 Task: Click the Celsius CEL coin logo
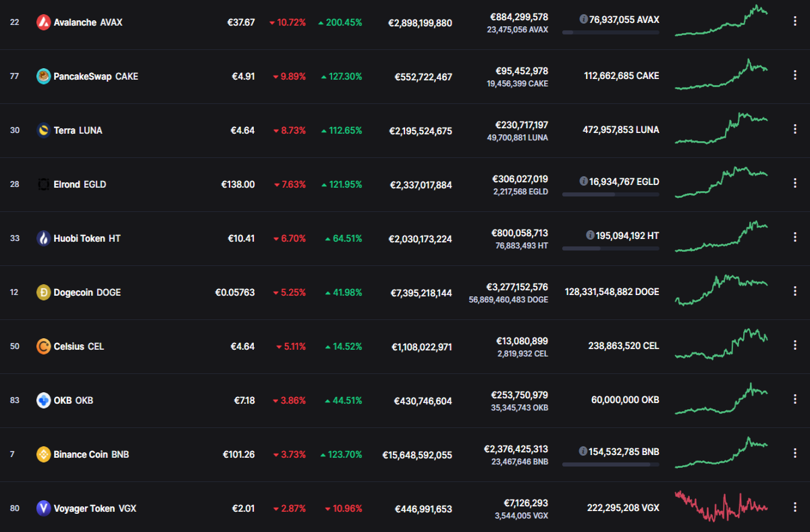click(43, 346)
